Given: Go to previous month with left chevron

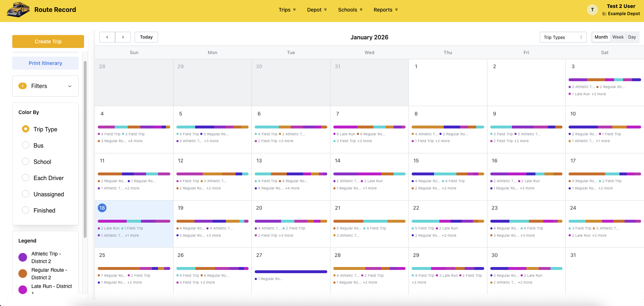Looking at the screenshot, I should (x=107, y=37).
